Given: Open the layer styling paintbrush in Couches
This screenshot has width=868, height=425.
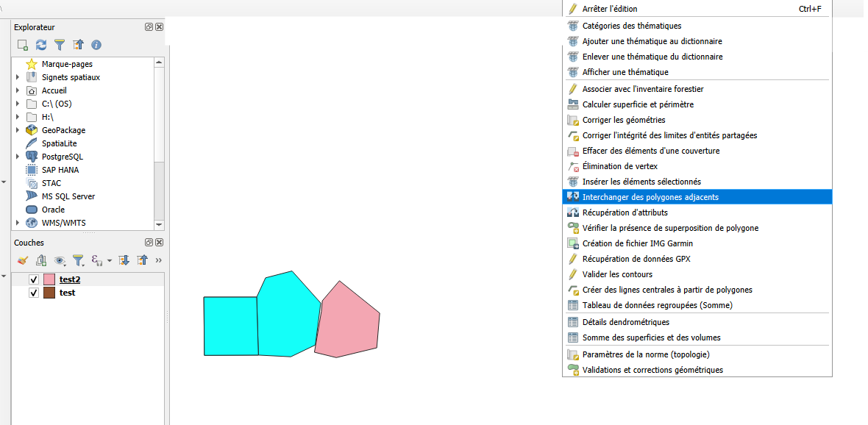Looking at the screenshot, I should click(23, 260).
